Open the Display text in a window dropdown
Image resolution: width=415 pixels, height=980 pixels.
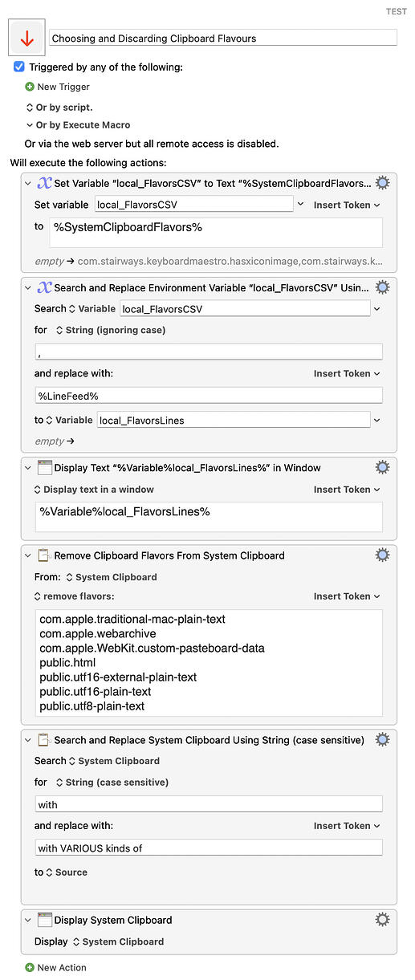pyautogui.click(x=94, y=489)
